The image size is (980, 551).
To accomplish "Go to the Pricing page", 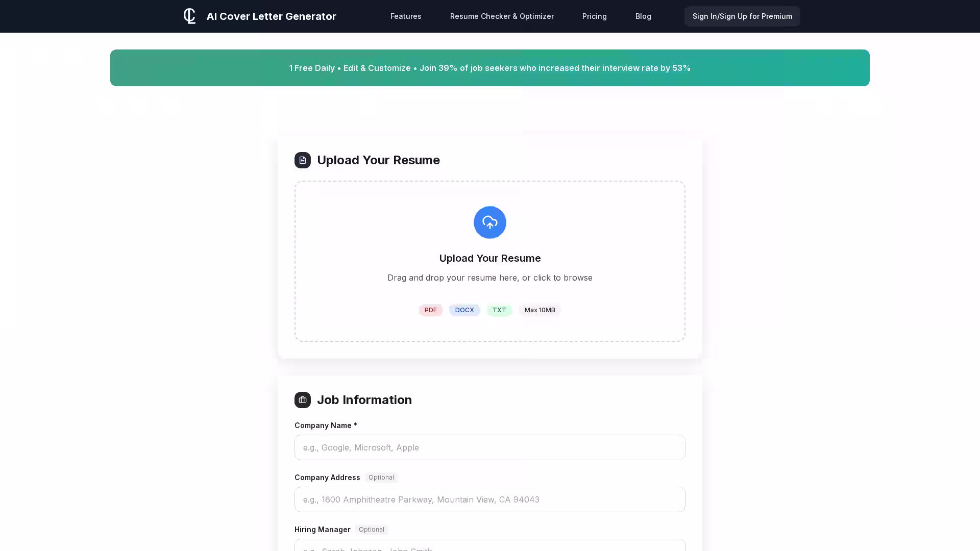I will point(594,16).
